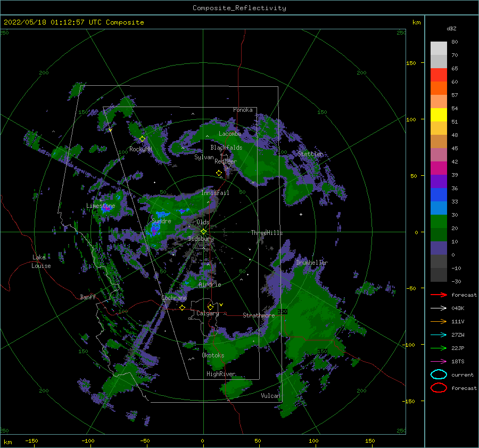Click the 'current' legend label

pos(463,375)
